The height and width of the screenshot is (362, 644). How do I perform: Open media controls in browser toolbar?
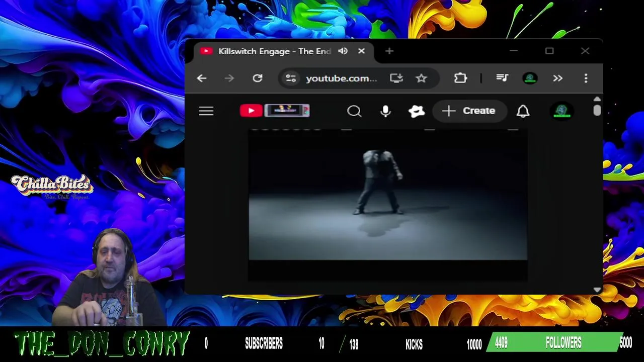click(502, 78)
